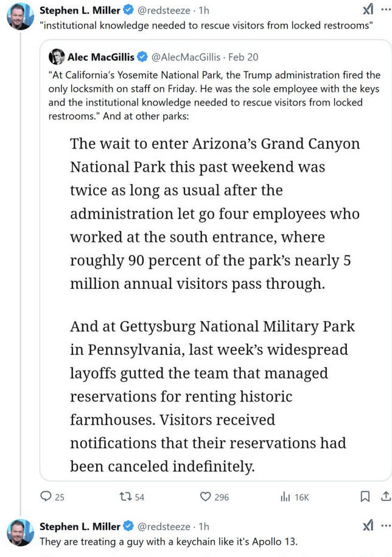Open the More menu on the Apollo 13 tweet
Screen dimensions: 392x557
point(385,525)
